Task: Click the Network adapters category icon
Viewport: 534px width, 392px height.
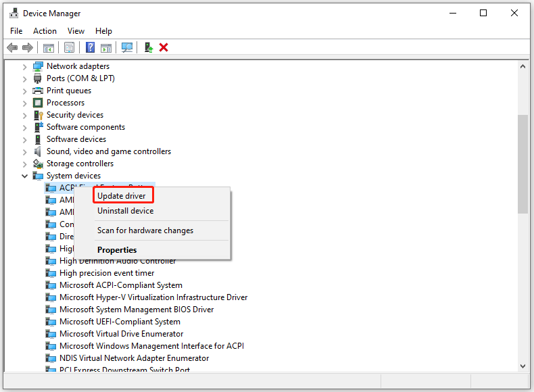Action: (38, 66)
